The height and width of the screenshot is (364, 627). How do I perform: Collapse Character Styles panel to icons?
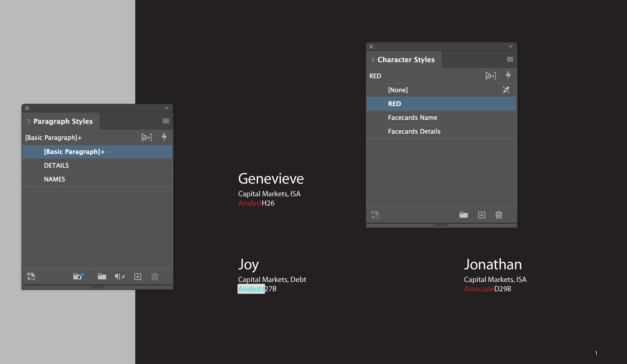[x=510, y=46]
